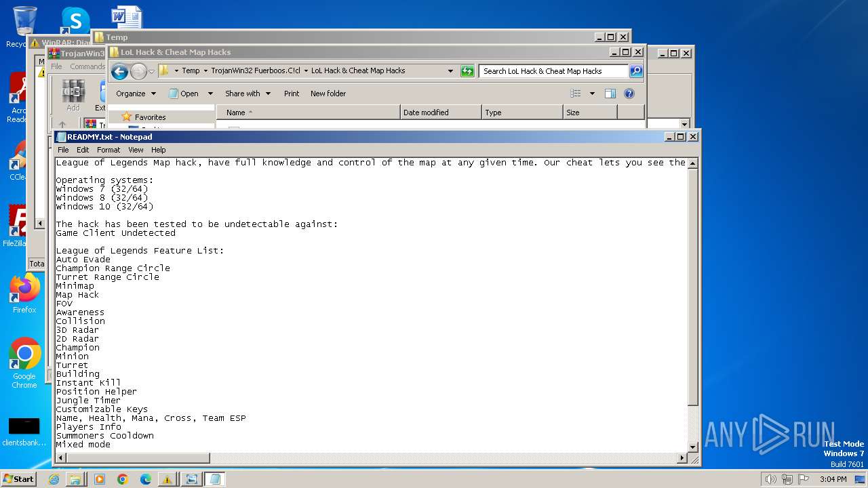The height and width of the screenshot is (488, 868).
Task: Sort by Name column header
Action: pos(309,113)
